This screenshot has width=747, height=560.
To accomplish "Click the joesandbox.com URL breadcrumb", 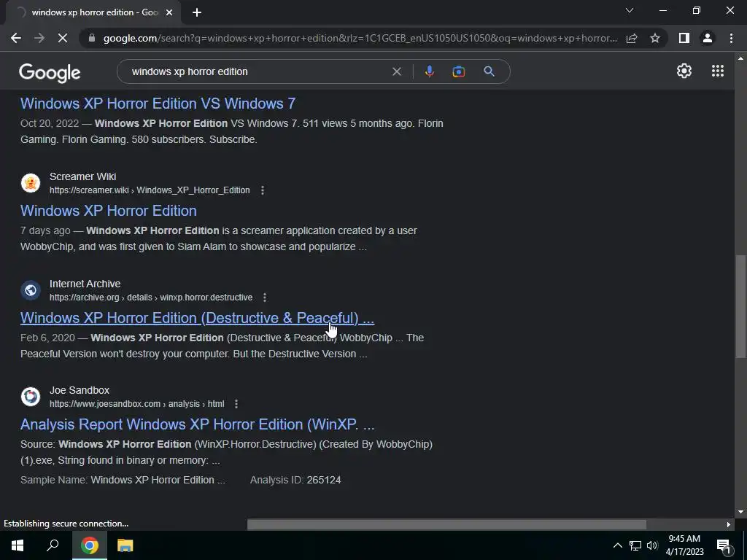I will pos(136,404).
